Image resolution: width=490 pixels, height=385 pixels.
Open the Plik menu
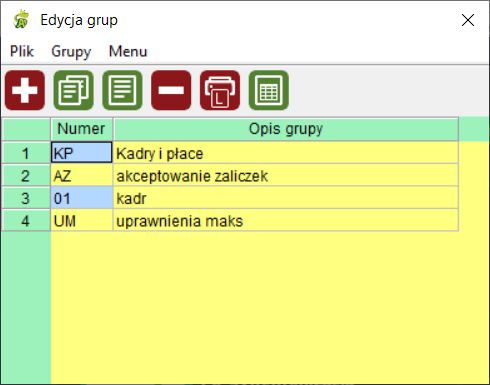(22, 51)
